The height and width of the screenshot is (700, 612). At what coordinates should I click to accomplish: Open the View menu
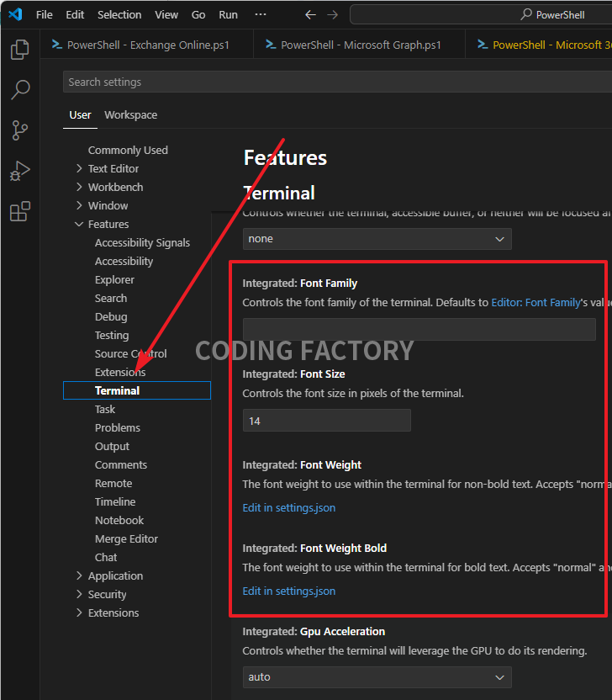[x=166, y=15]
